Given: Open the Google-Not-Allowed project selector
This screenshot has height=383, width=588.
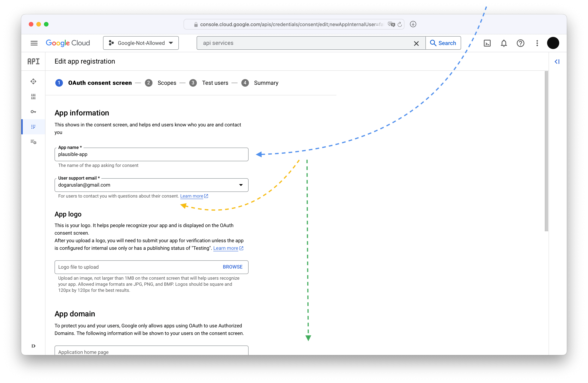Looking at the screenshot, I should [141, 43].
